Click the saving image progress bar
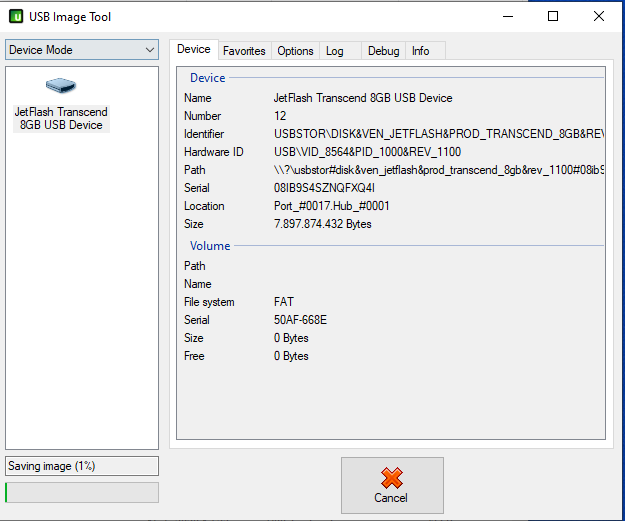Screen dimensions: 625x521 pyautogui.click(x=82, y=492)
